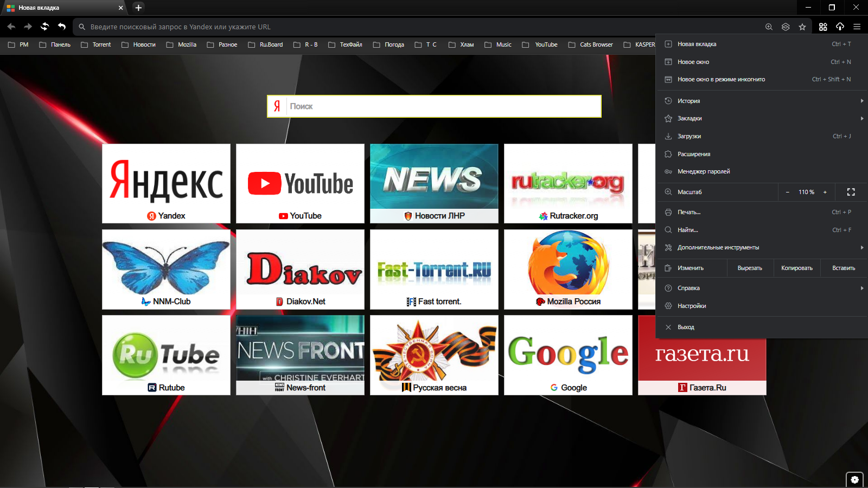Screen dimensions: 868x488
Task: Expand the Закладки submenu
Action: 762,118
